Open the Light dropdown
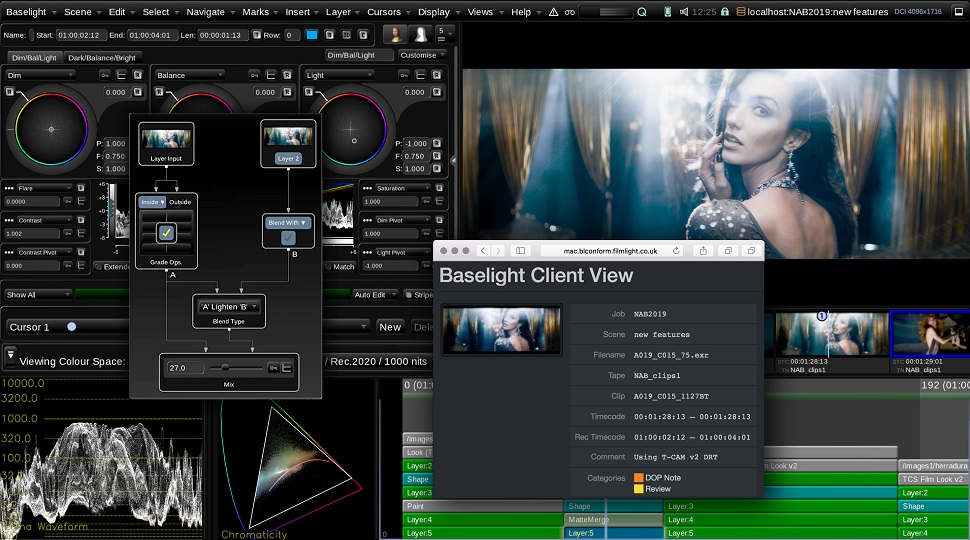 coord(339,75)
